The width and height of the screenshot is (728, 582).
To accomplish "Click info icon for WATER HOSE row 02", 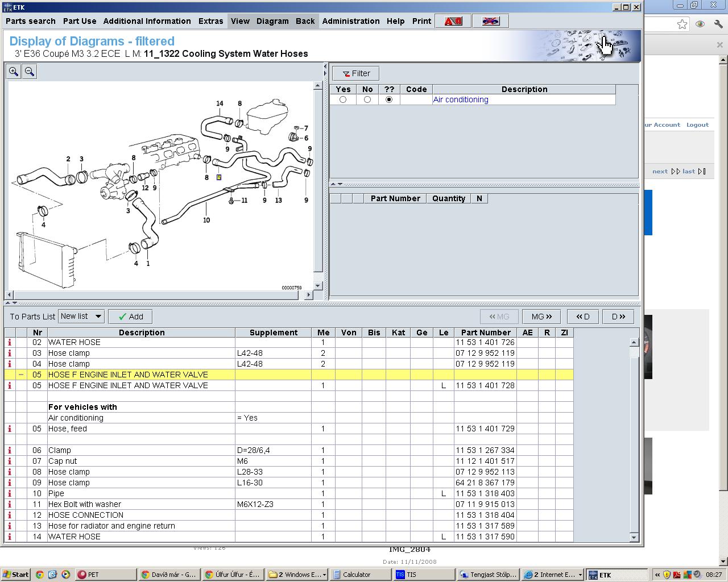I will [x=10, y=342].
